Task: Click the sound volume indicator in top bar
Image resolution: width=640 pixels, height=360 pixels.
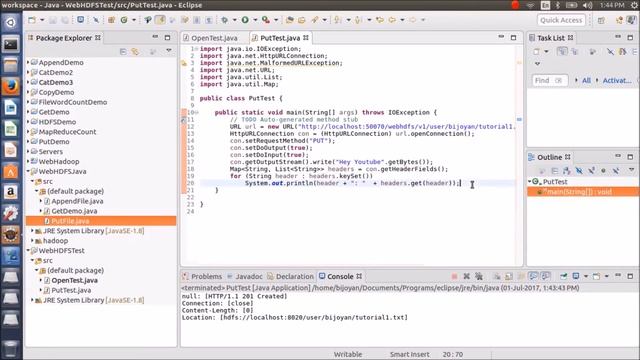Action: [587, 5]
